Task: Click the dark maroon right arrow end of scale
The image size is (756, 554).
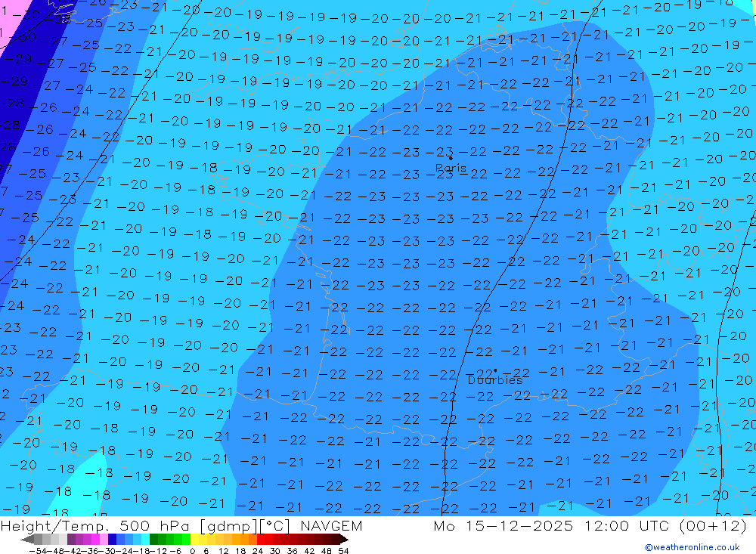Action: pyautogui.click(x=344, y=540)
